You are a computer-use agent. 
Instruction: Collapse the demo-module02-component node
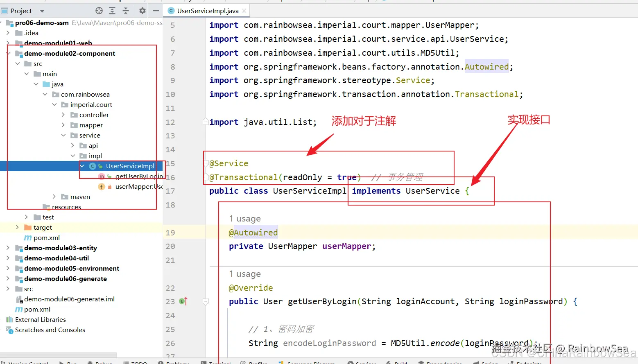tap(8, 53)
